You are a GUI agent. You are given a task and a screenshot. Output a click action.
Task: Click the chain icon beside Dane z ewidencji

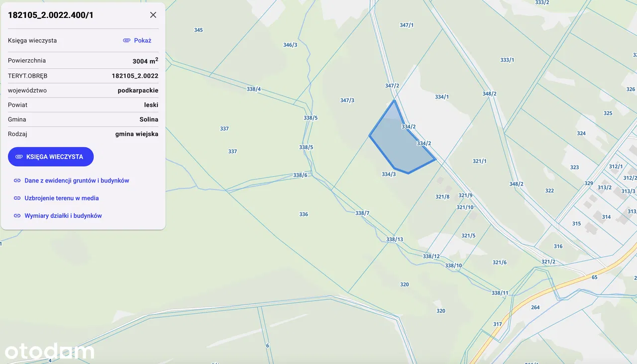[x=17, y=181]
